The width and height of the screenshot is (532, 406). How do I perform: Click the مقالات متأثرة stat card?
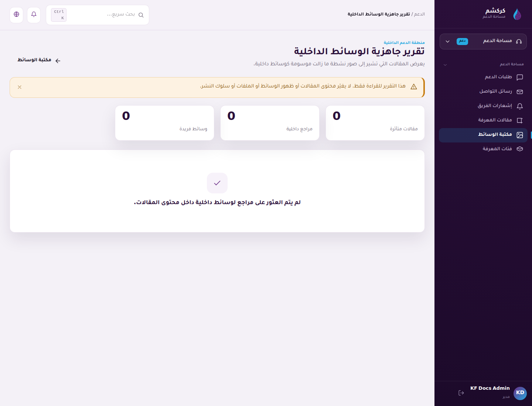(x=375, y=123)
